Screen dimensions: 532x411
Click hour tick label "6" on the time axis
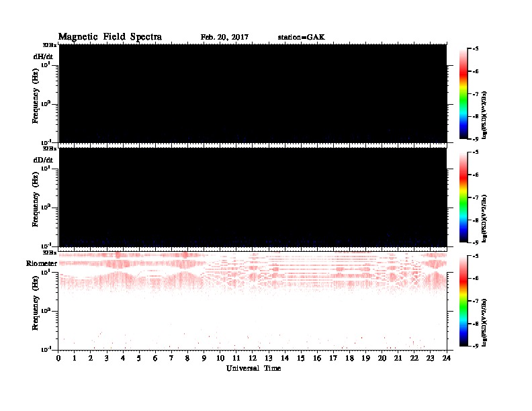[x=155, y=358]
